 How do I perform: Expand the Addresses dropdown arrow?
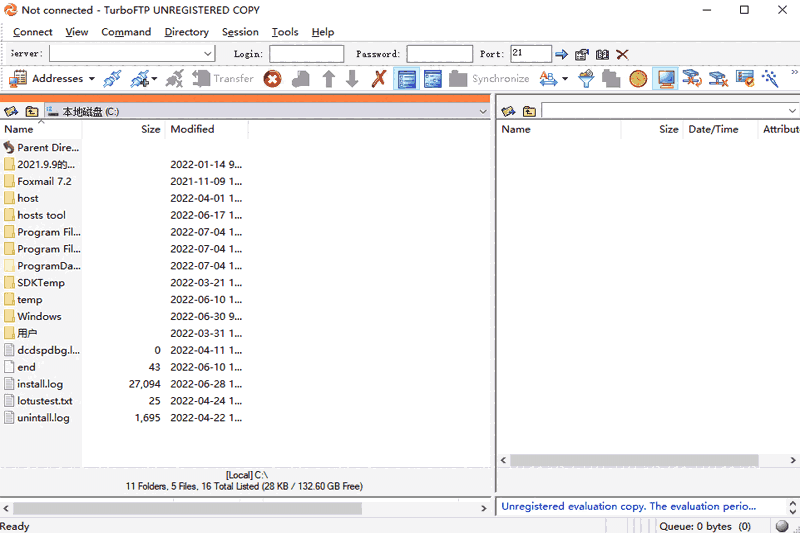(x=92, y=78)
